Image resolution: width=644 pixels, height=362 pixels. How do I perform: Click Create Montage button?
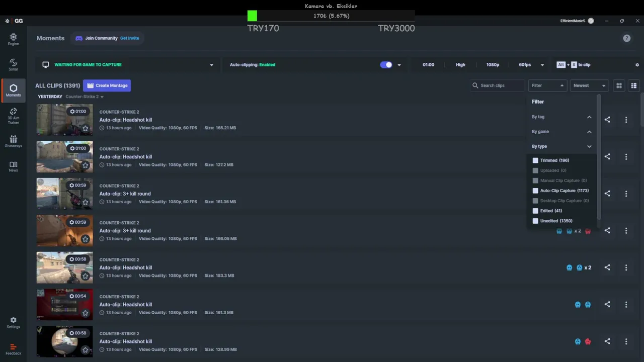(x=107, y=85)
